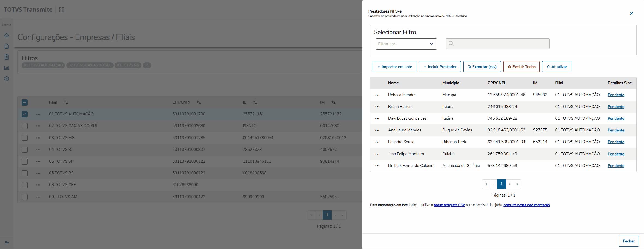Click the Importar em Lote button
Image resolution: width=644 pixels, height=249 pixels.
394,67
